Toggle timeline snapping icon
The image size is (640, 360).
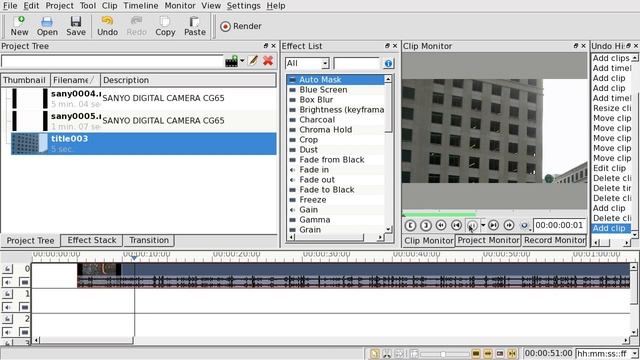[x=512, y=353]
